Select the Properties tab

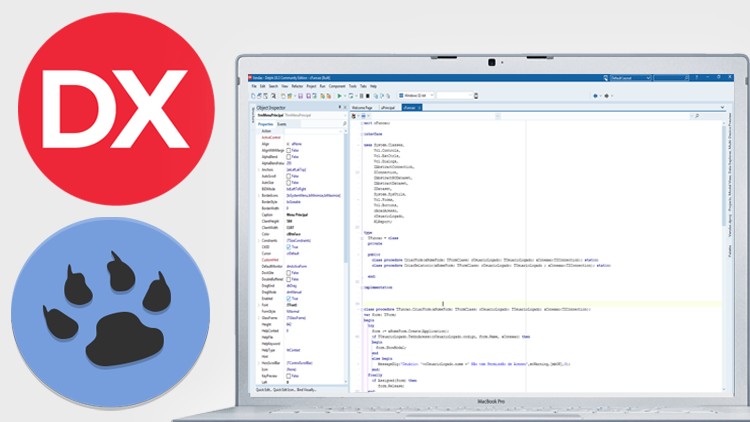click(265, 124)
